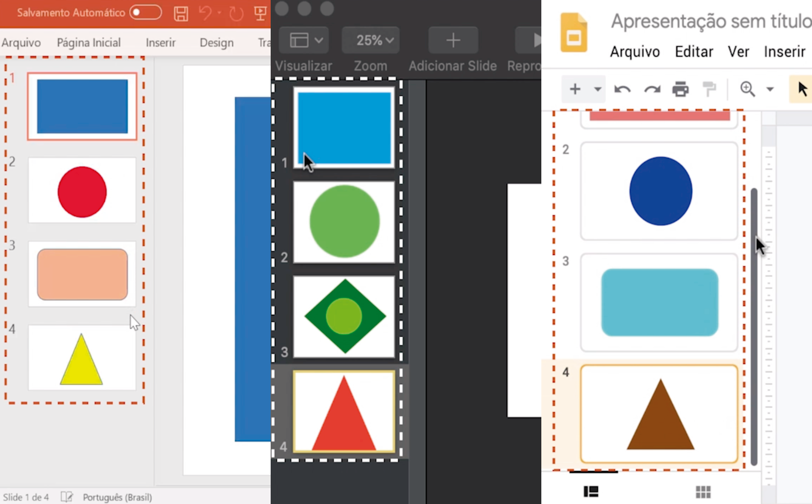Select orange rounded rectangle slide 3 in PowerPoint
Image resolution: width=812 pixels, height=504 pixels.
82,274
